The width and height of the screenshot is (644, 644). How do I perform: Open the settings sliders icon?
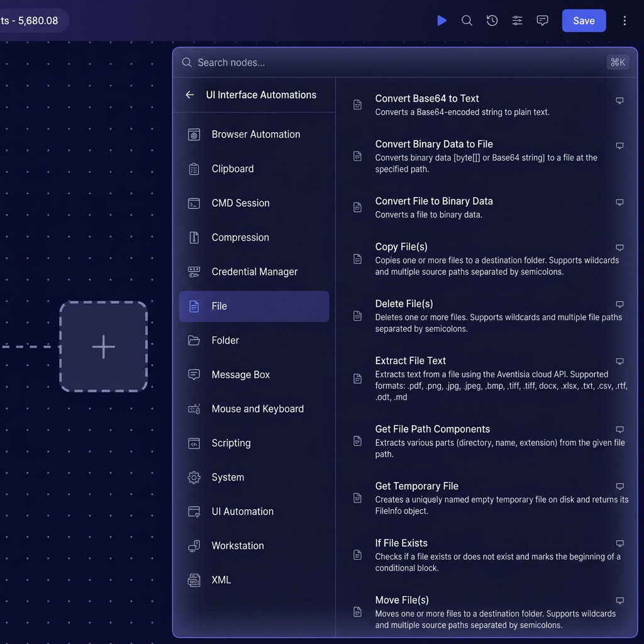pyautogui.click(x=517, y=21)
